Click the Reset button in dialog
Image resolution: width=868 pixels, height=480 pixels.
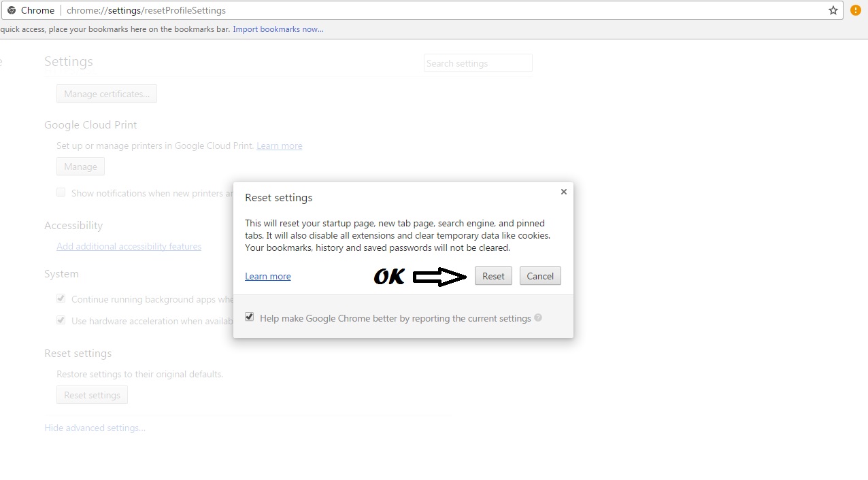(x=493, y=276)
